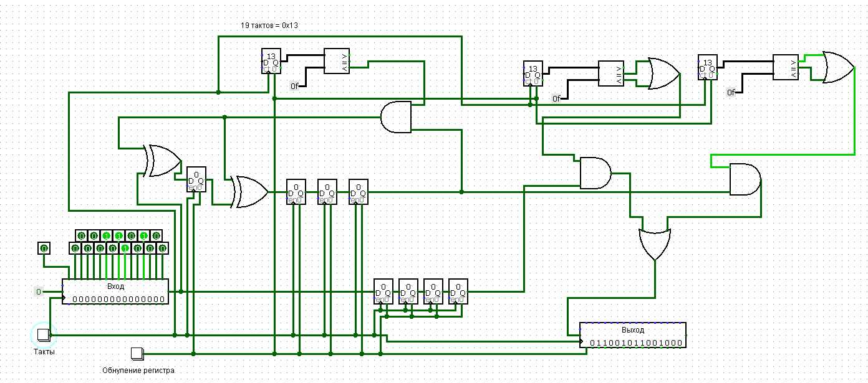The width and height of the screenshot is (868, 383).
Task: Select the leftmost counter labeled 13
Action: click(271, 61)
